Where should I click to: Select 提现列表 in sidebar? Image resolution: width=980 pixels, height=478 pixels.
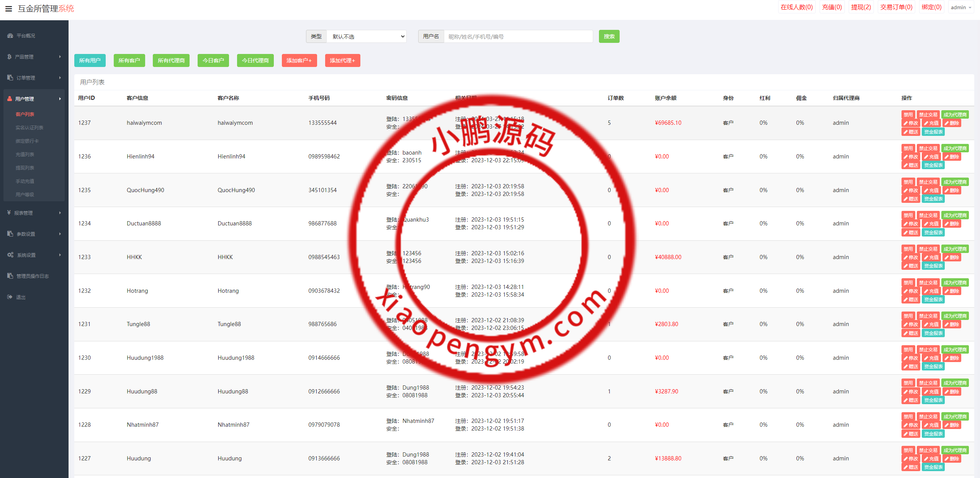coord(25,168)
